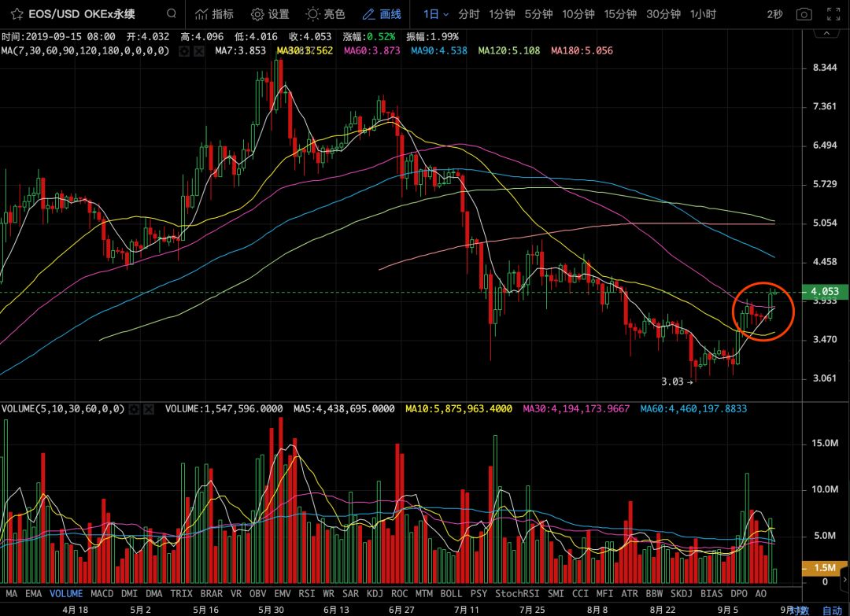The height and width of the screenshot is (616, 850).
Task: Select the SAR indicator tab
Action: point(350,594)
